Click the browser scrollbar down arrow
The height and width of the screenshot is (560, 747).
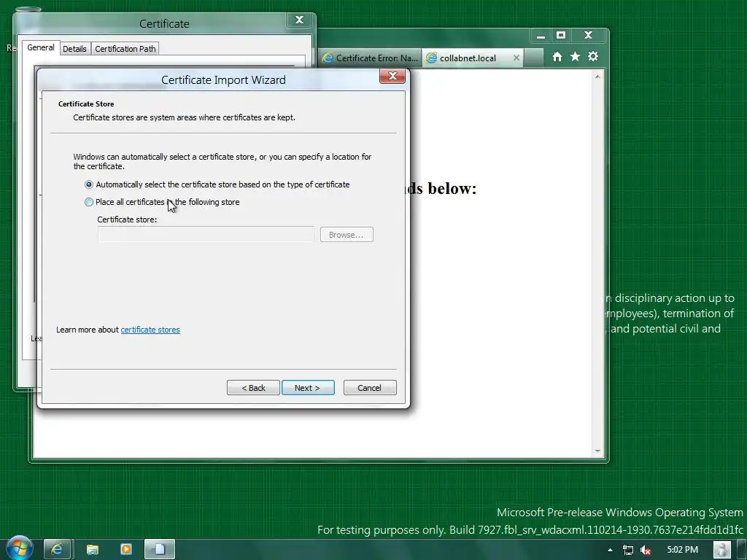(x=597, y=451)
